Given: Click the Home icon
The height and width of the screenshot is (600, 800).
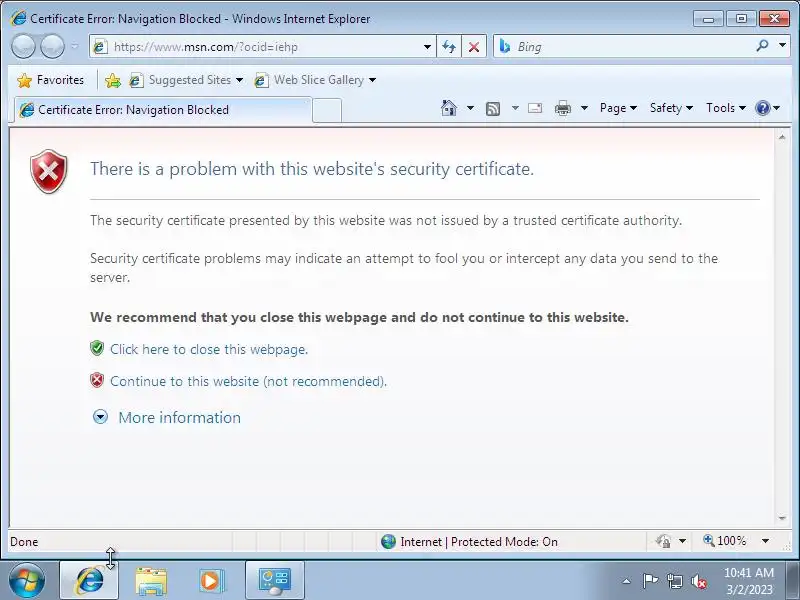Looking at the screenshot, I should 449,108.
